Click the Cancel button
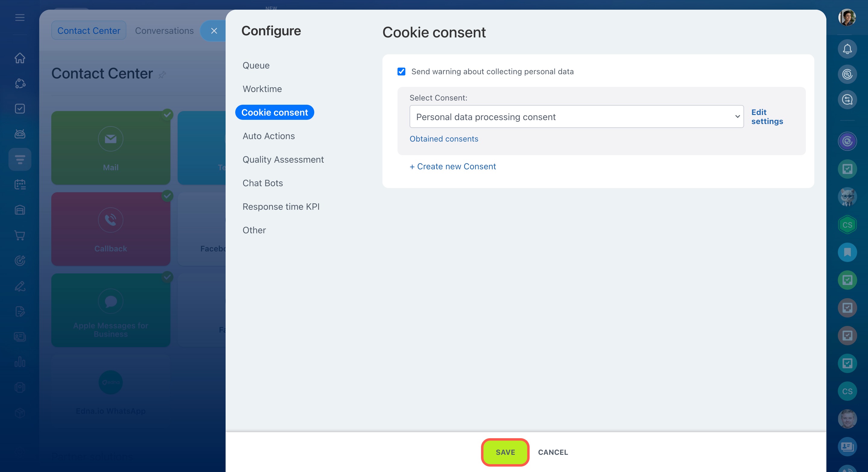This screenshot has height=472, width=868. click(x=553, y=452)
